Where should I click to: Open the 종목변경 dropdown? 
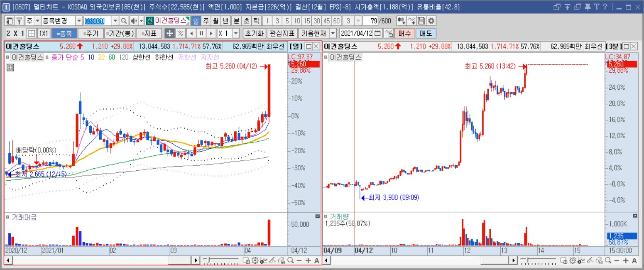point(79,21)
